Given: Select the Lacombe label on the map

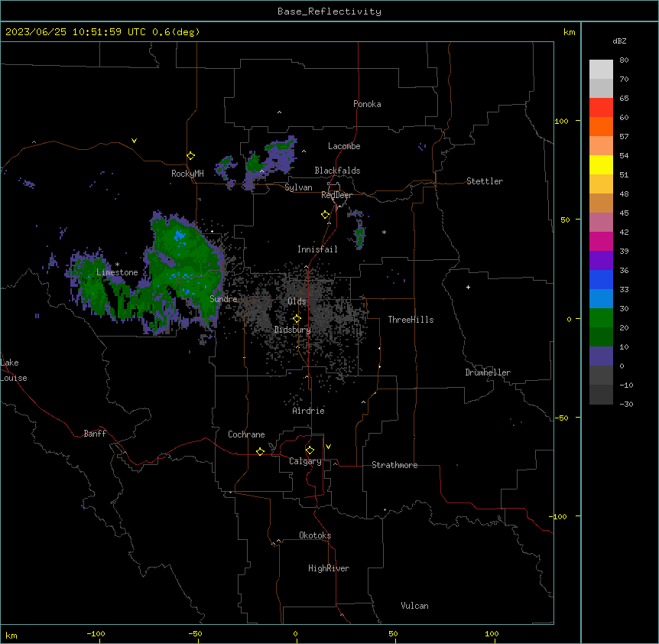Looking at the screenshot, I should tap(344, 146).
